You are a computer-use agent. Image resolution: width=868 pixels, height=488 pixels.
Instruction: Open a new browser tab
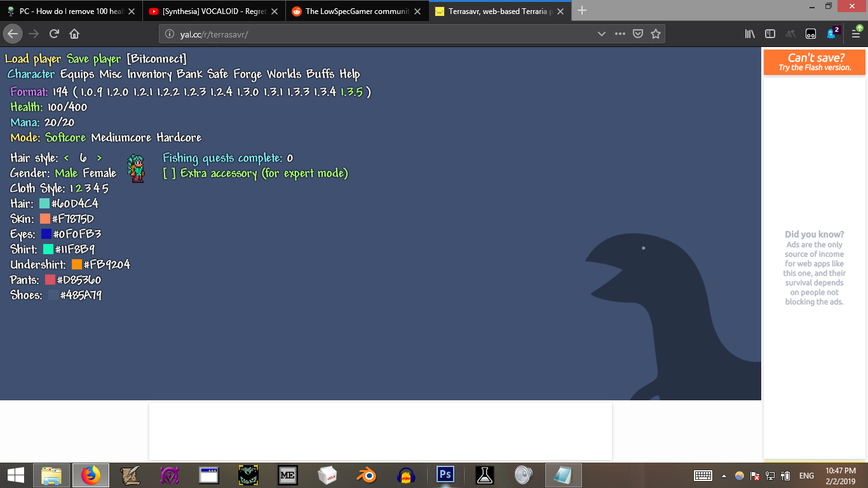[x=582, y=11]
